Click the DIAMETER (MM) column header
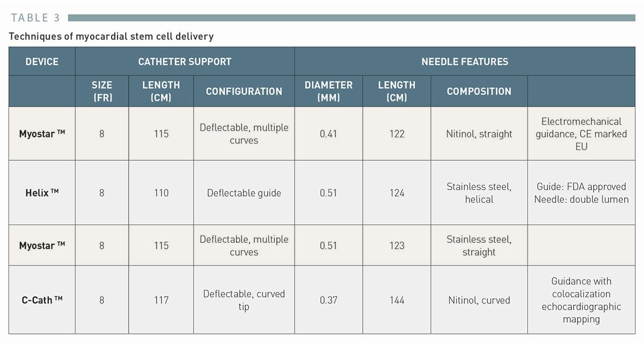644x343 pixels. point(328,91)
